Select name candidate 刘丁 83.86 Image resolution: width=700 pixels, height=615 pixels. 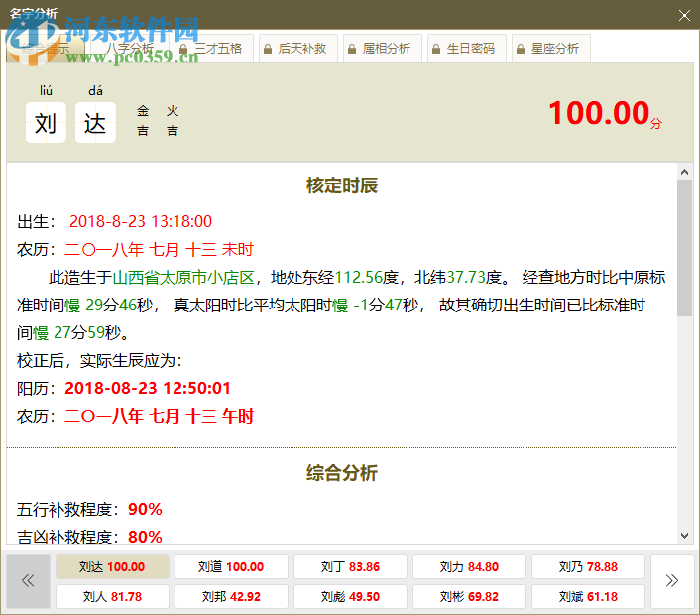[x=350, y=566]
